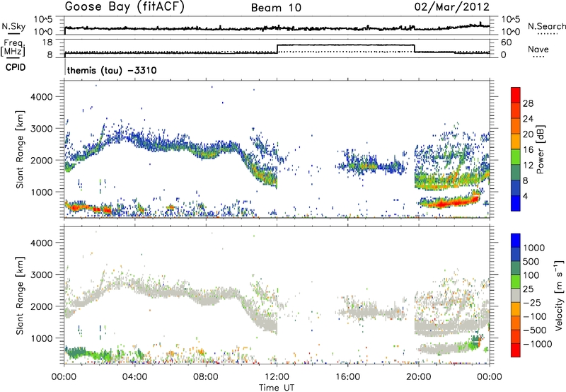566x392 pixels.
Task: Click the '3000' tick on the velocity panel
Action: (41, 275)
